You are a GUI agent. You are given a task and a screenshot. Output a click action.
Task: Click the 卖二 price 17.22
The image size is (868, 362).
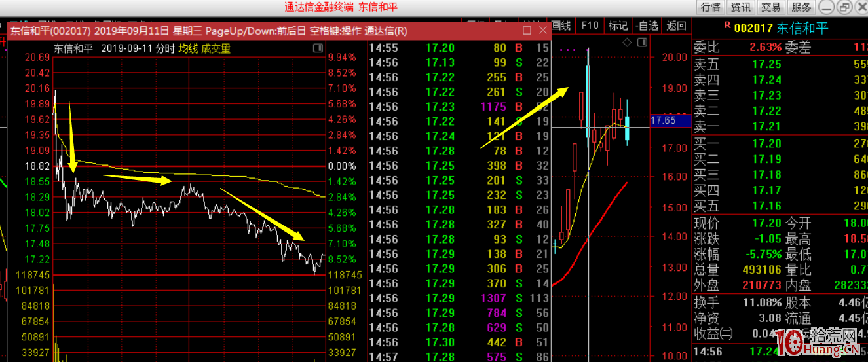[766, 111]
